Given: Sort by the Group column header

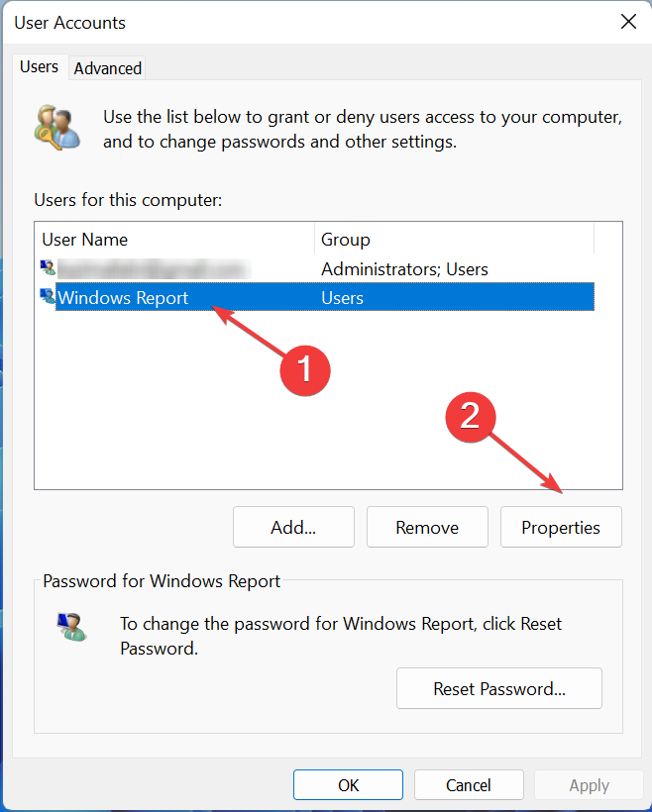Looking at the screenshot, I should [x=454, y=240].
